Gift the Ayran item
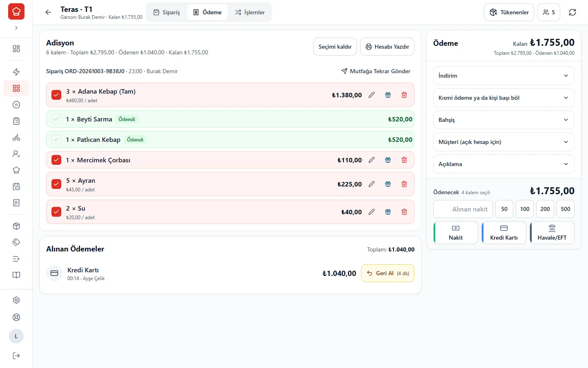This screenshot has width=588, height=368. (388, 184)
